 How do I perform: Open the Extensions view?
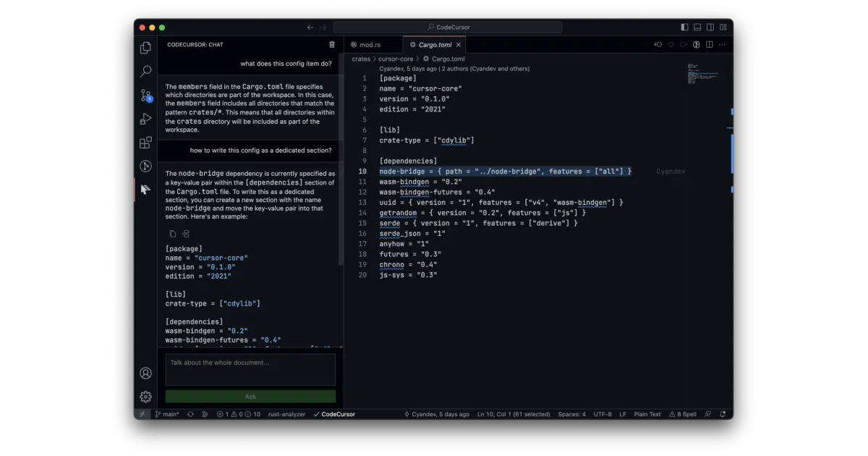(x=145, y=143)
